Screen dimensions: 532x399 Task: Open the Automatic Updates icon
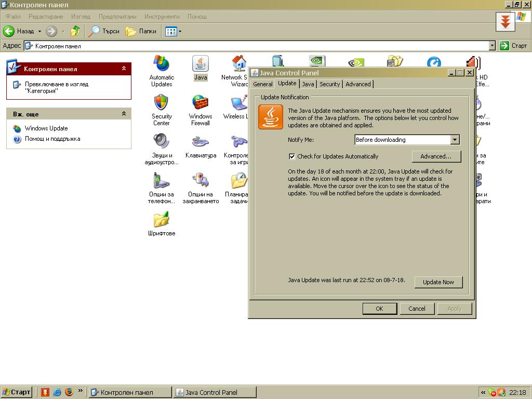162,71
